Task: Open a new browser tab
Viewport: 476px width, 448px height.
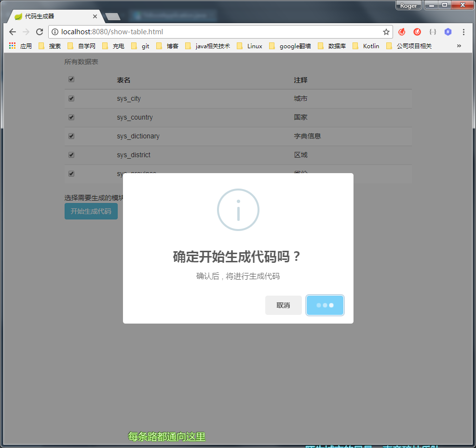Action: point(113,17)
